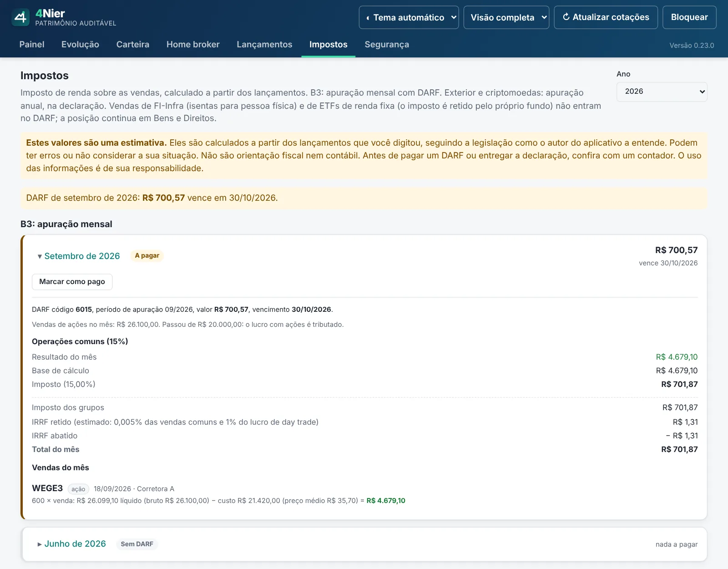
Task: Open the Home broker tab
Action: [x=193, y=44]
